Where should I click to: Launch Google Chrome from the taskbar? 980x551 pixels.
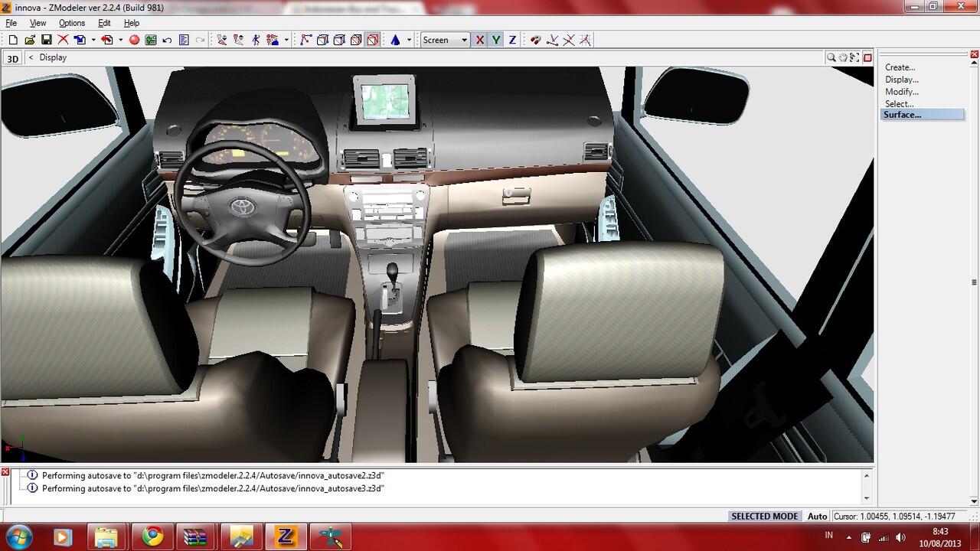[151, 536]
